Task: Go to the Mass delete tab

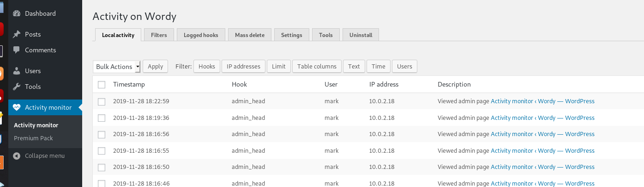Action: click(x=250, y=35)
